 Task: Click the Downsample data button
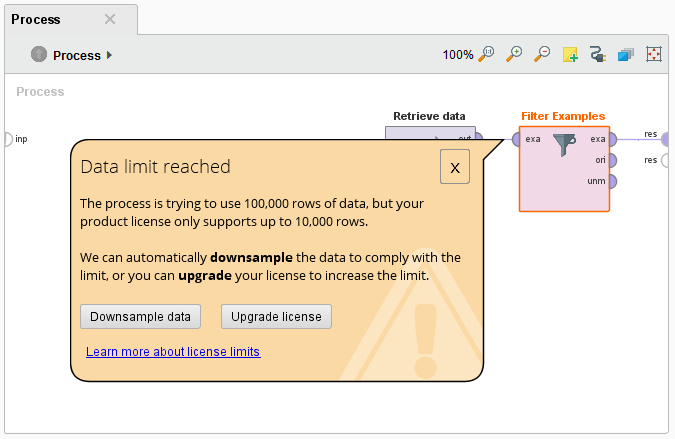tap(140, 317)
